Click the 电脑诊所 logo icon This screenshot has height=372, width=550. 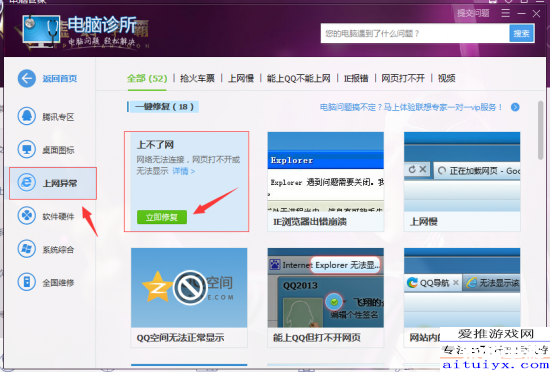tap(41, 32)
